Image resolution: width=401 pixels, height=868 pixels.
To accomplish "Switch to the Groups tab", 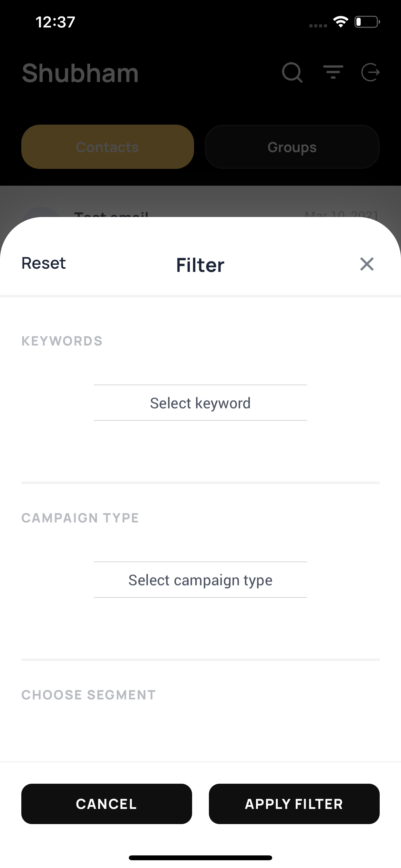I will tap(292, 147).
